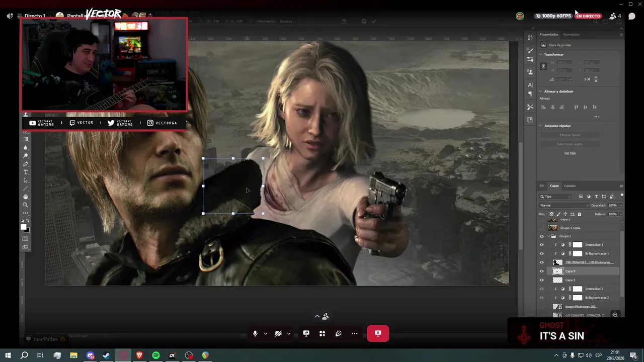Align left edges in Alinear section
644x362 pixels.
(543, 107)
